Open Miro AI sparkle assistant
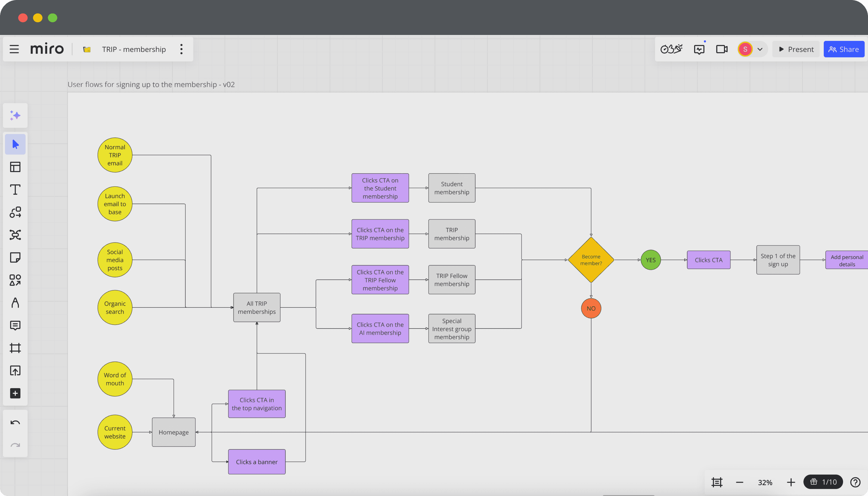Image resolution: width=868 pixels, height=496 pixels. [15, 115]
